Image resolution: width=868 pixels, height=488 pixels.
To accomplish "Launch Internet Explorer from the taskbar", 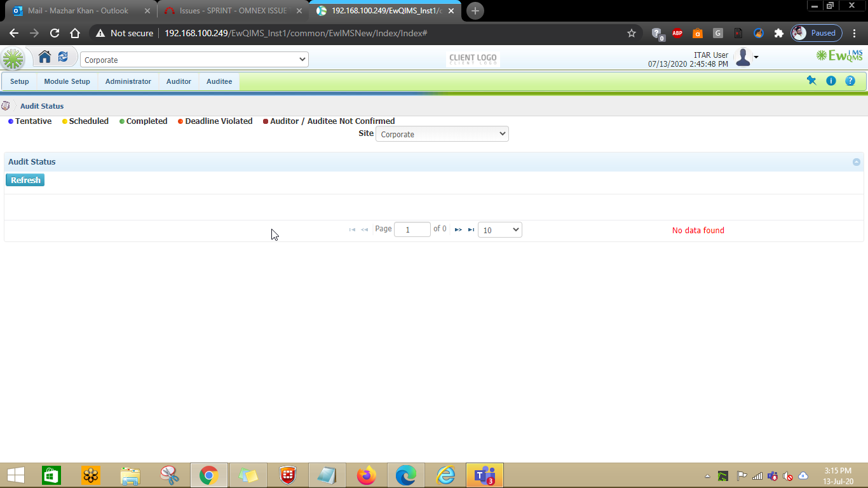I will click(x=445, y=475).
